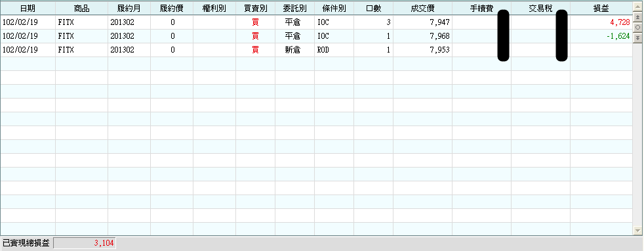Image resolution: width=644 pixels, height=251 pixels.
Task: Click the 委託別 column header
Action: point(294,8)
